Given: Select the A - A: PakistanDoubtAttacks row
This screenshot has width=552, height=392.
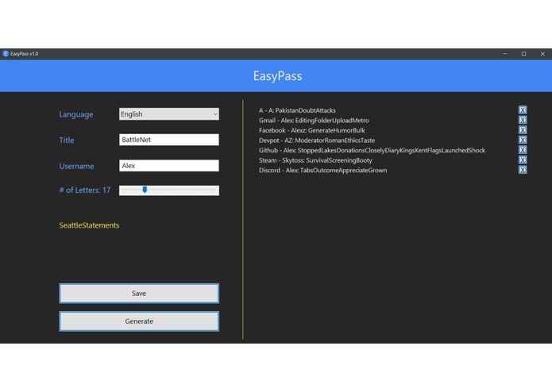Looking at the screenshot, I should pos(298,110).
